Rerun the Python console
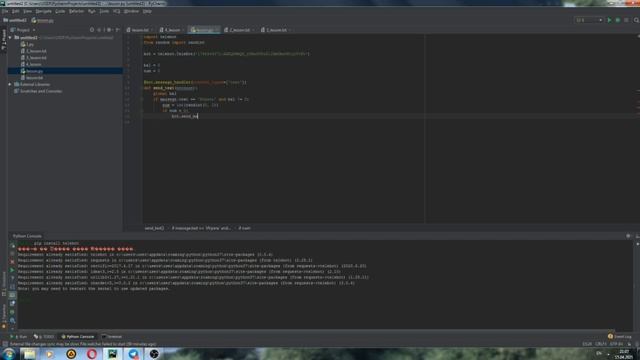Viewport: 640px width, 360px height. click(x=12, y=246)
